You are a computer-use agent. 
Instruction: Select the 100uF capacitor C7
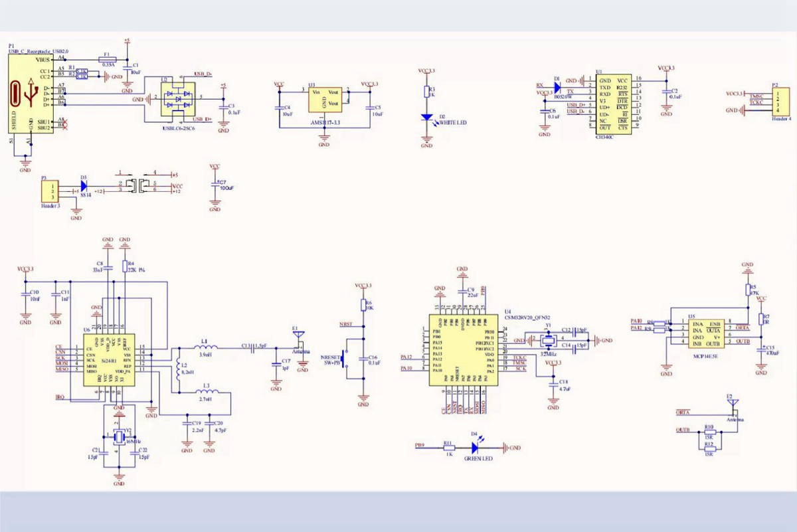tap(215, 185)
